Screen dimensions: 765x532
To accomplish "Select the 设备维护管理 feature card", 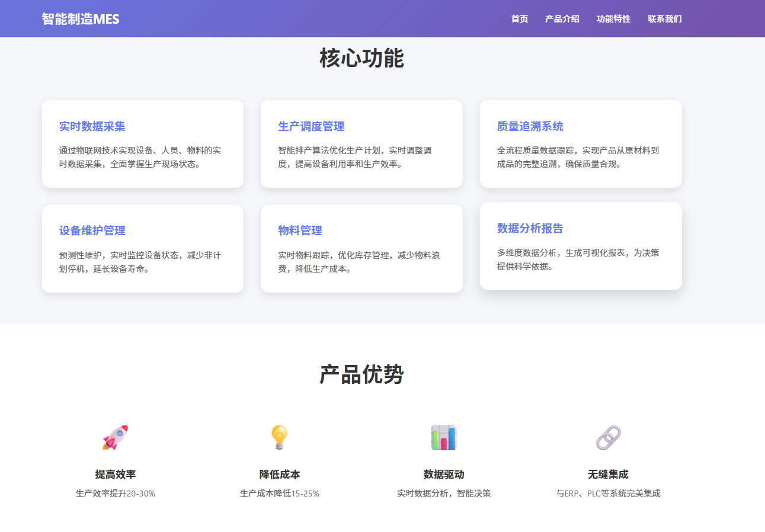I will click(x=143, y=249).
